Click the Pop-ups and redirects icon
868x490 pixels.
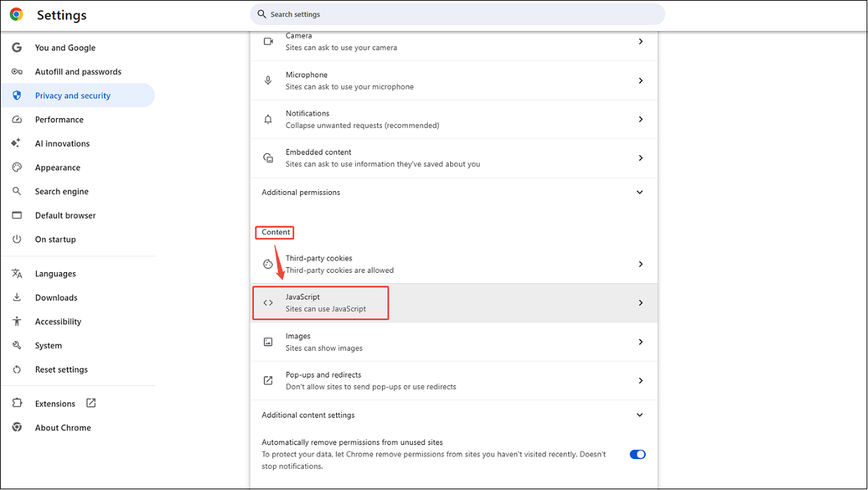click(268, 380)
